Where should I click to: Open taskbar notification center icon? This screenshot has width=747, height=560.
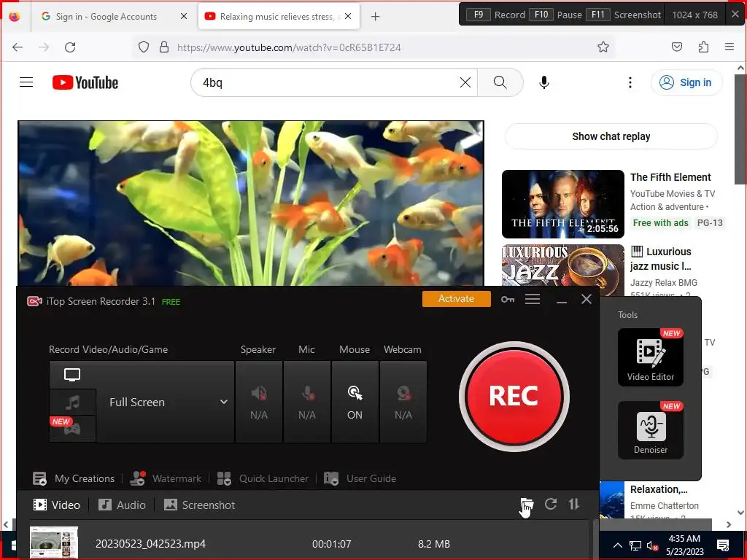click(723, 545)
